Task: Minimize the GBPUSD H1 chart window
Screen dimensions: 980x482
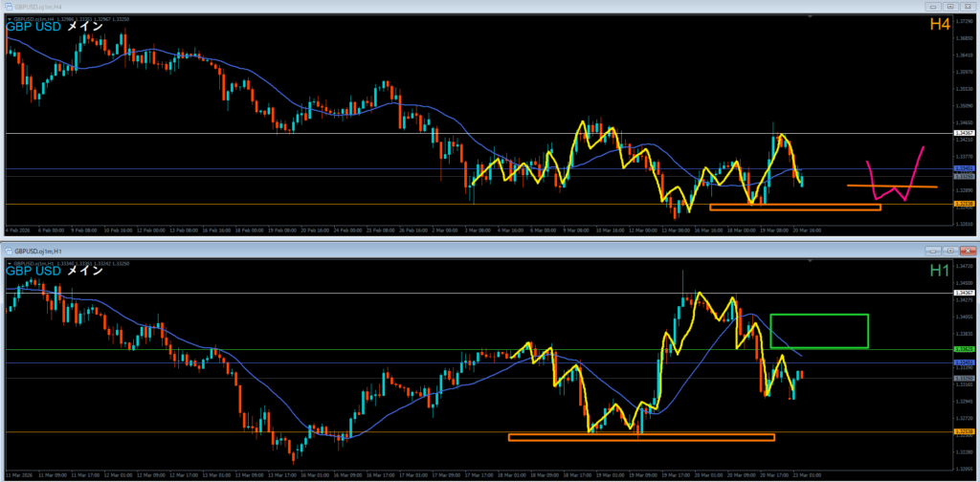Action: [x=934, y=251]
